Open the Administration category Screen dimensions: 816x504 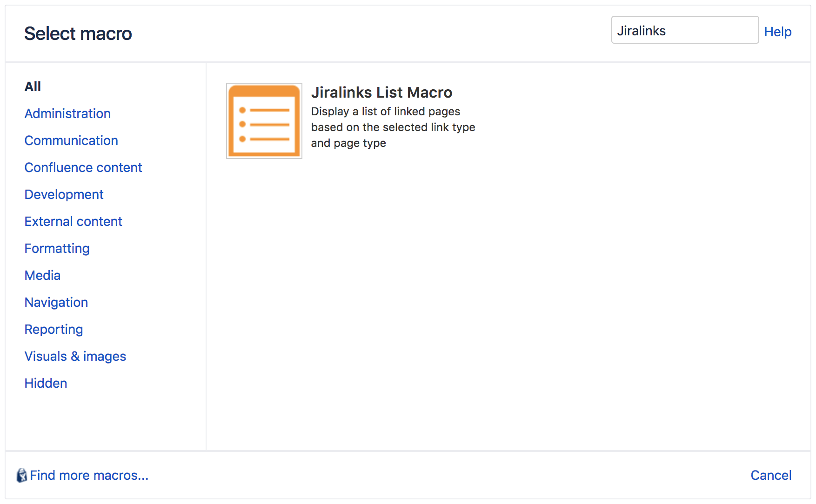click(x=67, y=113)
